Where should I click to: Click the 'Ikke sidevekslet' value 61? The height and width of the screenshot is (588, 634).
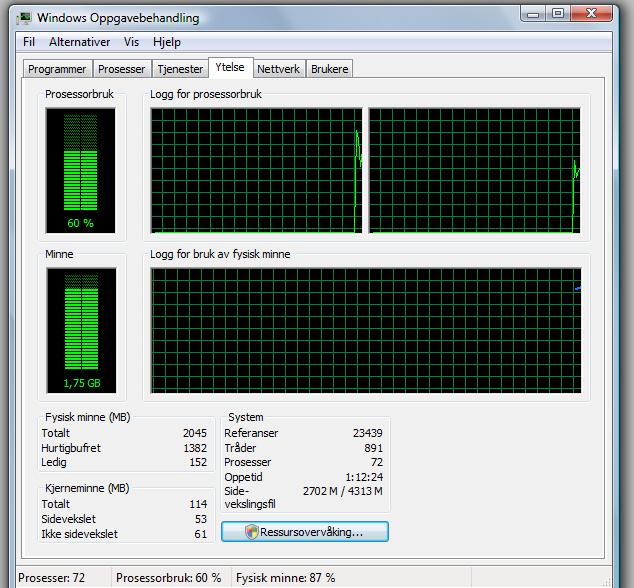point(201,534)
